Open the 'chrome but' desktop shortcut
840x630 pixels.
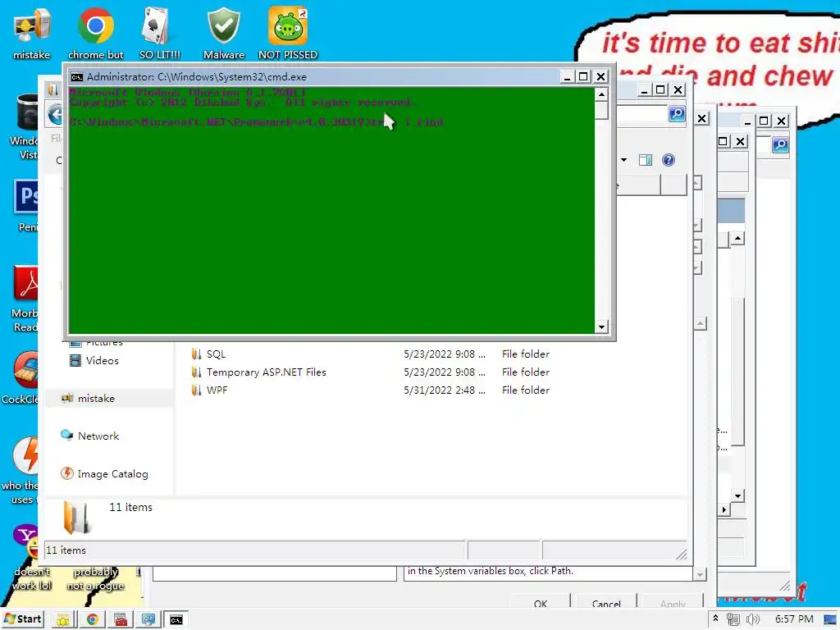point(95,32)
